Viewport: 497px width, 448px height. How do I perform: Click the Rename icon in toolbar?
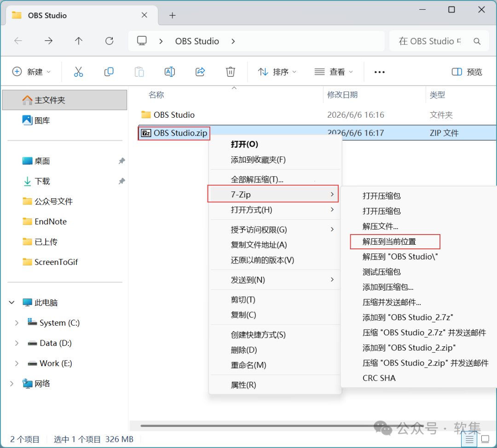tap(169, 72)
